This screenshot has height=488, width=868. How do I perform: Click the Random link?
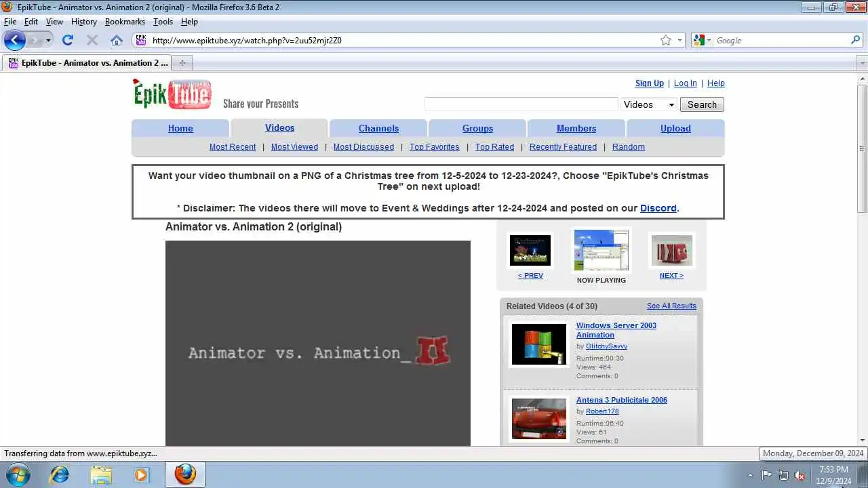tap(628, 147)
